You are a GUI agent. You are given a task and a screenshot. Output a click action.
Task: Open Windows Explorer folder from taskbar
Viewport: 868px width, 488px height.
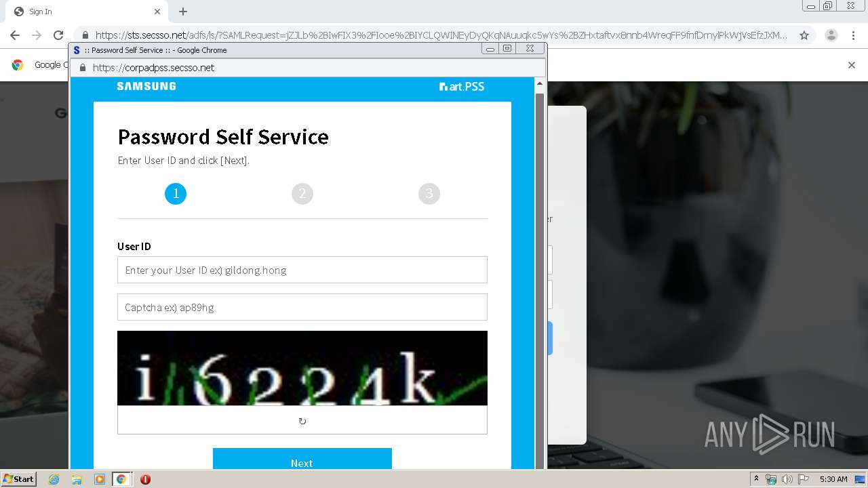tap(77, 479)
